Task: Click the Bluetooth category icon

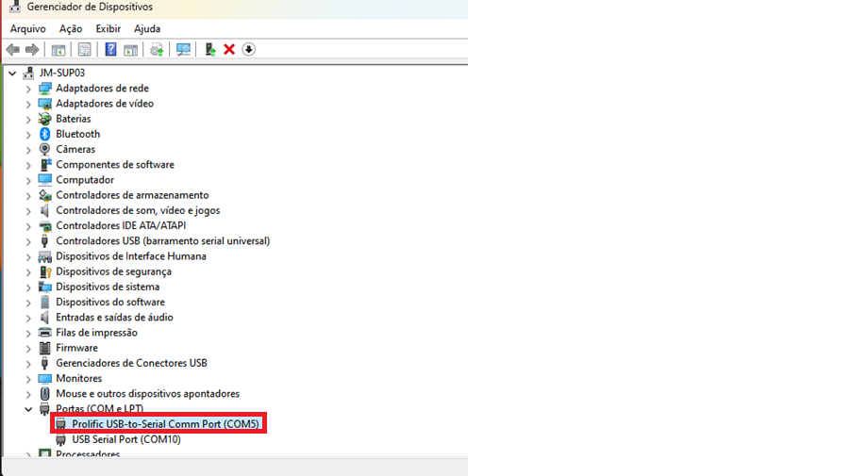Action: pyautogui.click(x=45, y=134)
